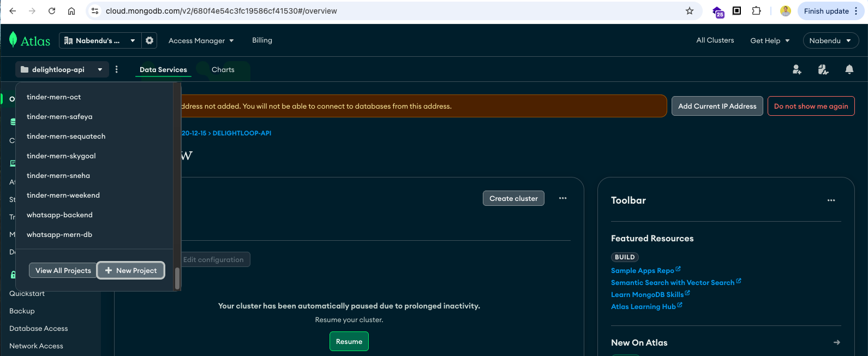Viewport: 868px width, 356px height.
Task: Reload the browser page
Action: click(x=52, y=11)
